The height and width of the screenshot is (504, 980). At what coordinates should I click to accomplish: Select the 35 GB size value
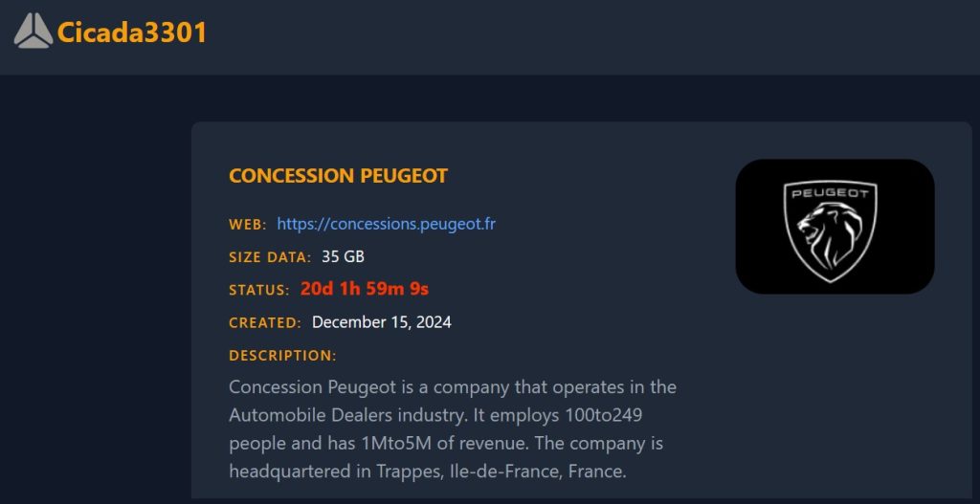point(344,256)
